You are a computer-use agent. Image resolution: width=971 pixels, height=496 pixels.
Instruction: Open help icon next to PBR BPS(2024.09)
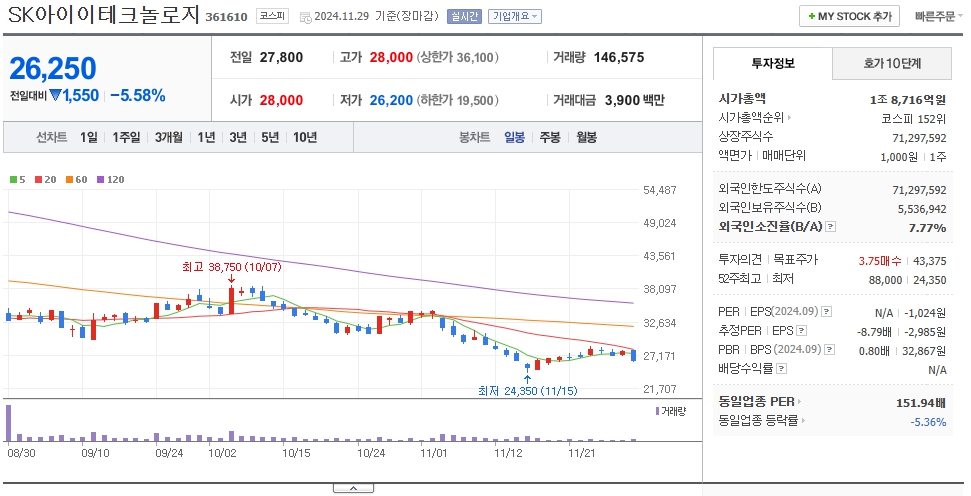coord(830,350)
